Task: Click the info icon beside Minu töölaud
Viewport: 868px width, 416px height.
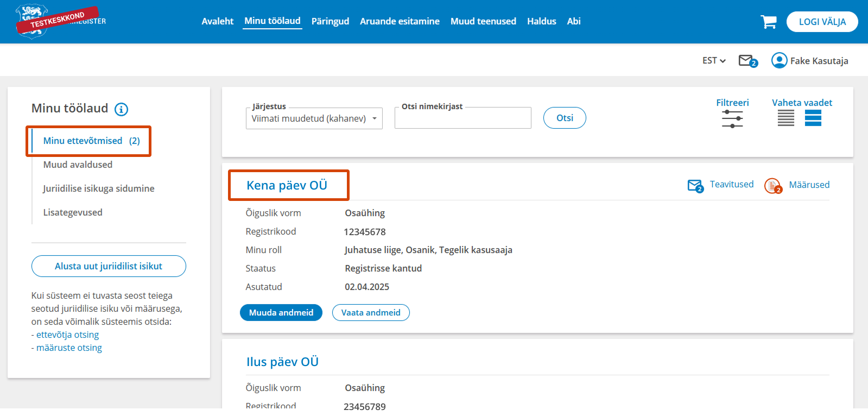Action: [x=121, y=109]
